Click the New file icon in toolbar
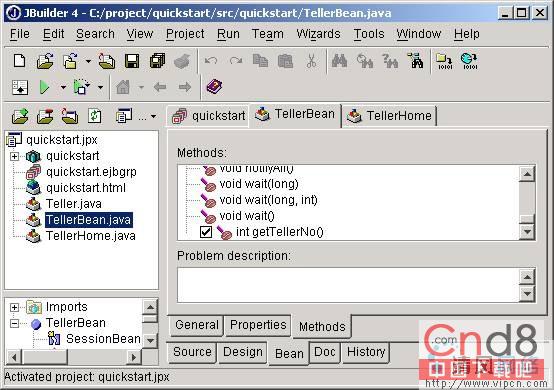Screen dimensions: 554x390 pyautogui.click(x=19, y=61)
